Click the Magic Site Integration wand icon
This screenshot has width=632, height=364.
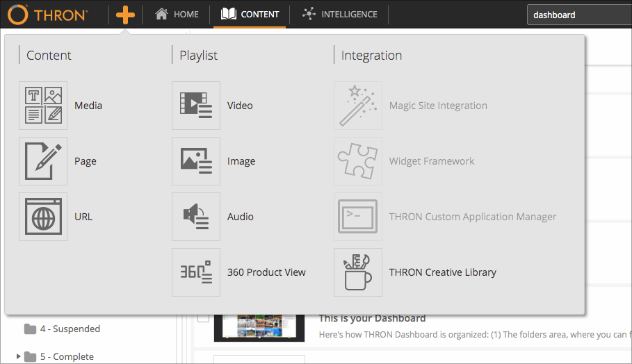[x=358, y=106]
